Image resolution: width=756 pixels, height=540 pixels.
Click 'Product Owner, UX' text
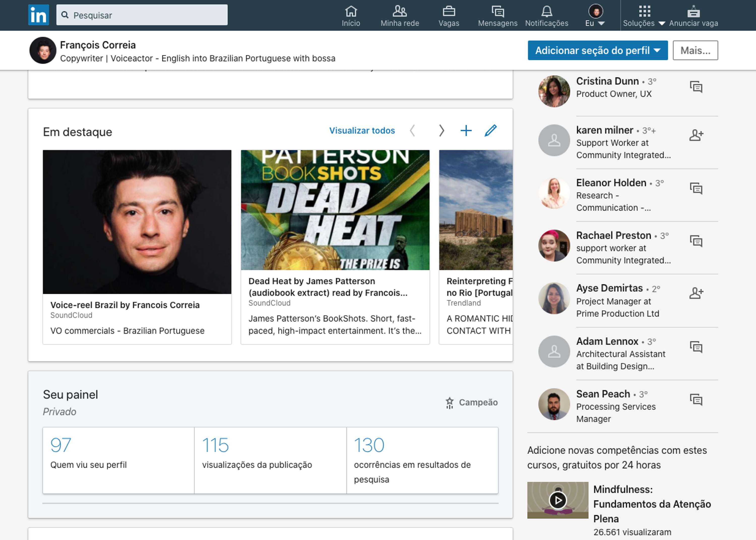(614, 94)
